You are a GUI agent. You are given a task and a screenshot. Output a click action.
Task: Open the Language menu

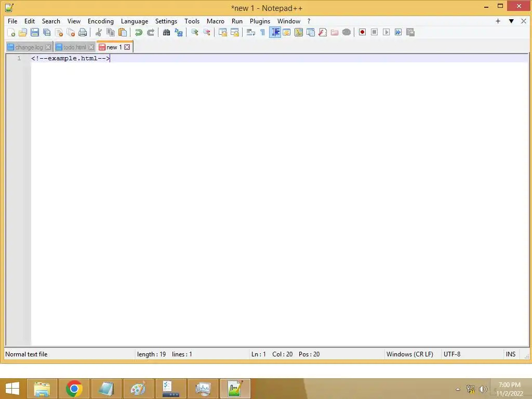pos(135,21)
